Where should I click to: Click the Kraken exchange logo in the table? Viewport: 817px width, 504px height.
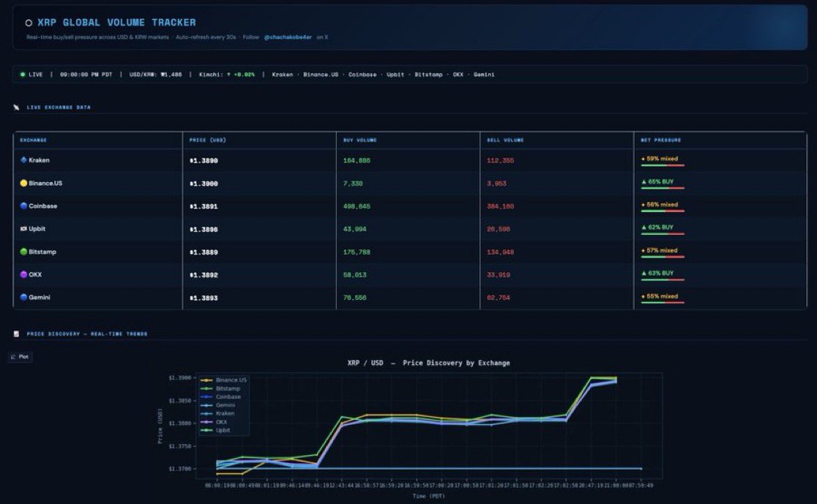coord(23,160)
